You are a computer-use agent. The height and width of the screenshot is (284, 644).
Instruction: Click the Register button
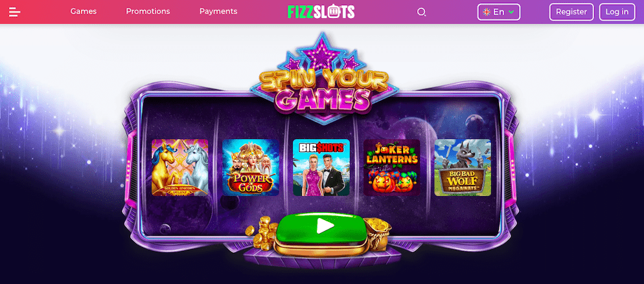[571, 12]
